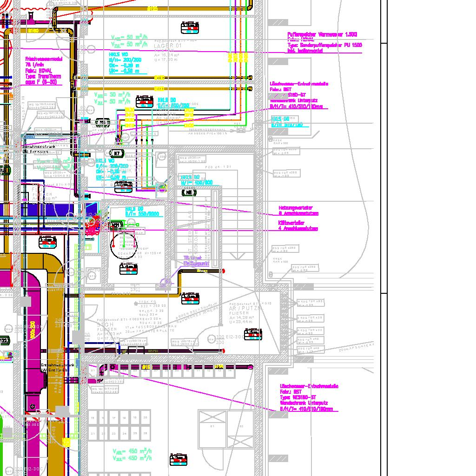Click the N21 tag in the shaft

pyautogui.click(x=116, y=225)
